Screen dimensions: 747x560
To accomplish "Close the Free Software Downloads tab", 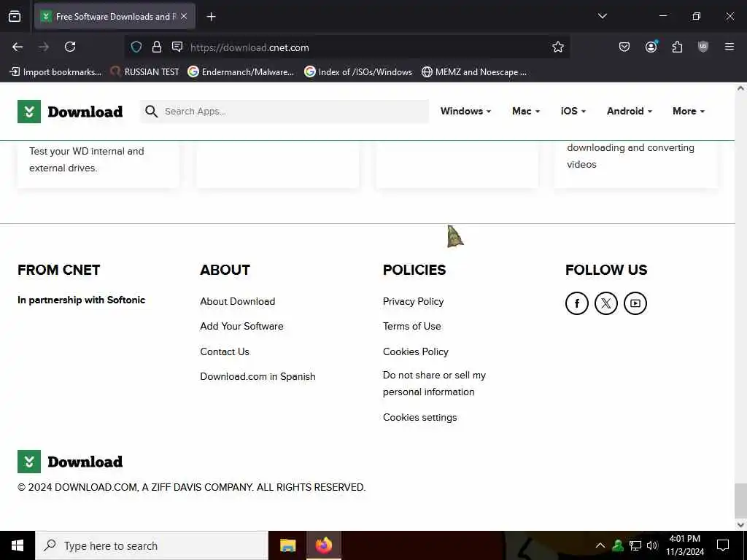I will pos(184,17).
